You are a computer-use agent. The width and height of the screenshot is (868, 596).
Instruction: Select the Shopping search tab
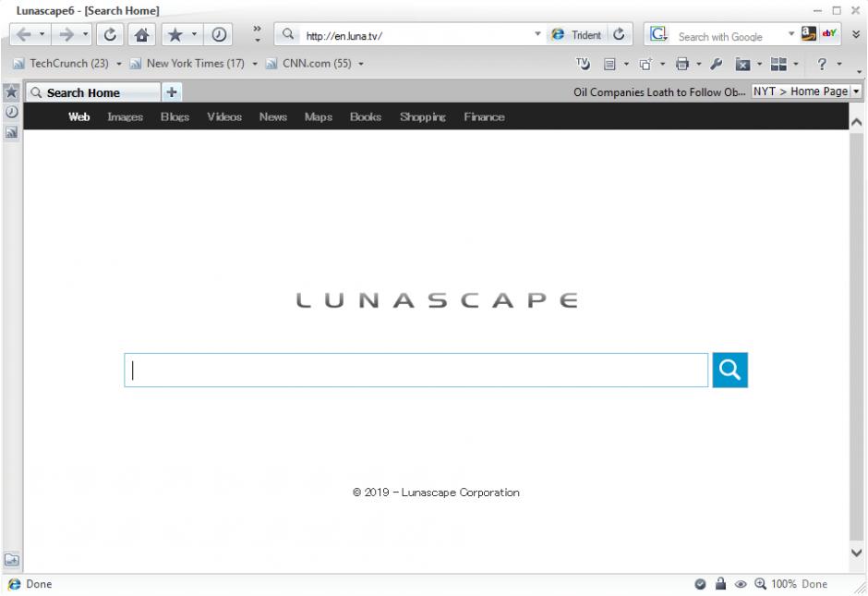tap(423, 116)
